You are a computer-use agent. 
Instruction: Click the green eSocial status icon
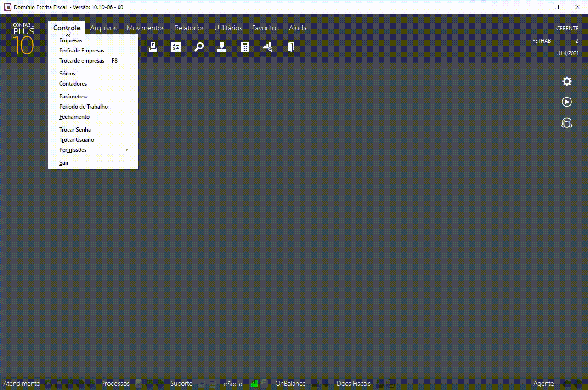tap(254, 384)
